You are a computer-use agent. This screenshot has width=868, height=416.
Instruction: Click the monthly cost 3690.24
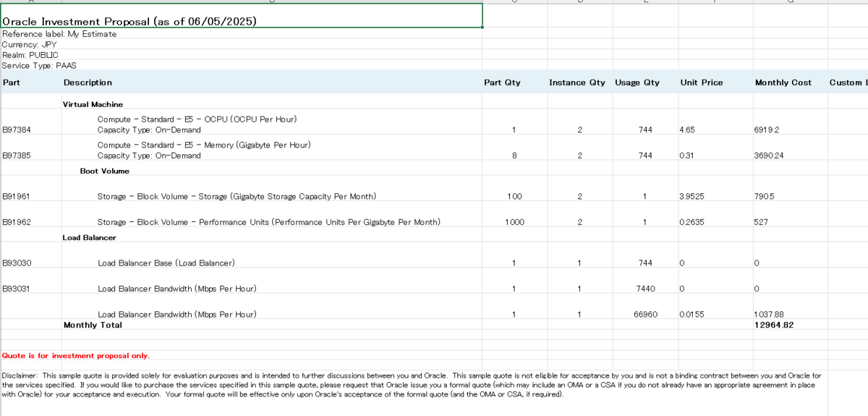tap(769, 156)
